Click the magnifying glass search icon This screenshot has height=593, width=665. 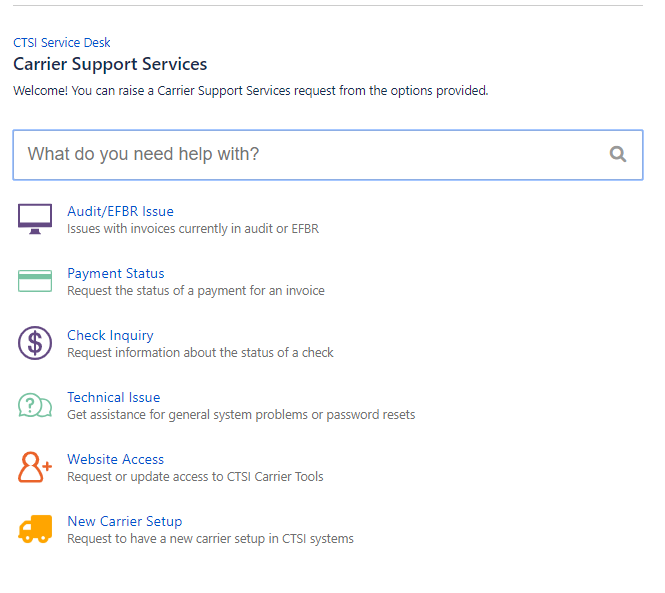tap(618, 154)
